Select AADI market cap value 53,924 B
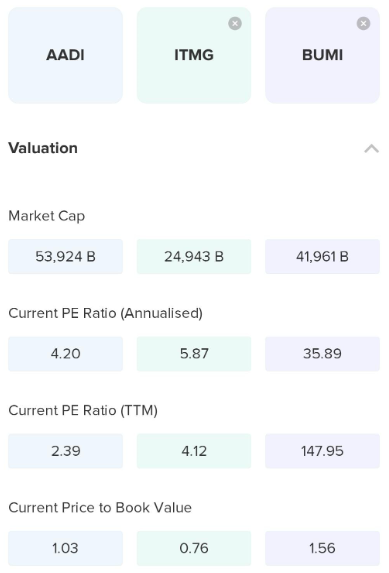The height and width of the screenshot is (573, 389). pyautogui.click(x=65, y=257)
